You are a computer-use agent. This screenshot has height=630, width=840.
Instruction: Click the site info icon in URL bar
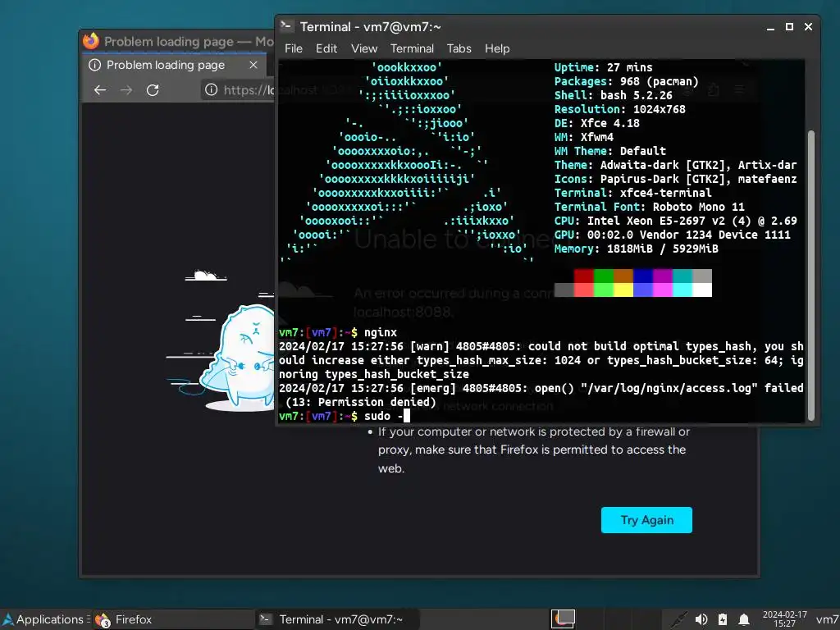click(x=212, y=89)
